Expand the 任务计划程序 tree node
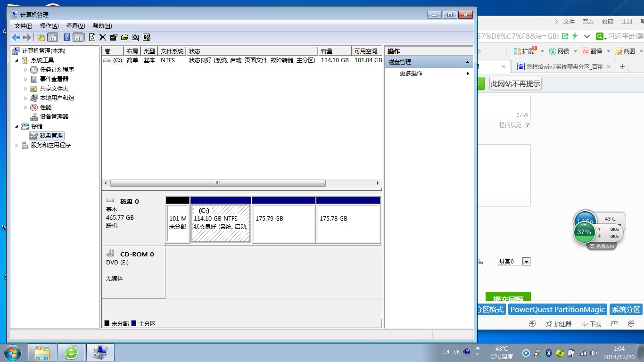The height and width of the screenshot is (362, 644). [26, 70]
